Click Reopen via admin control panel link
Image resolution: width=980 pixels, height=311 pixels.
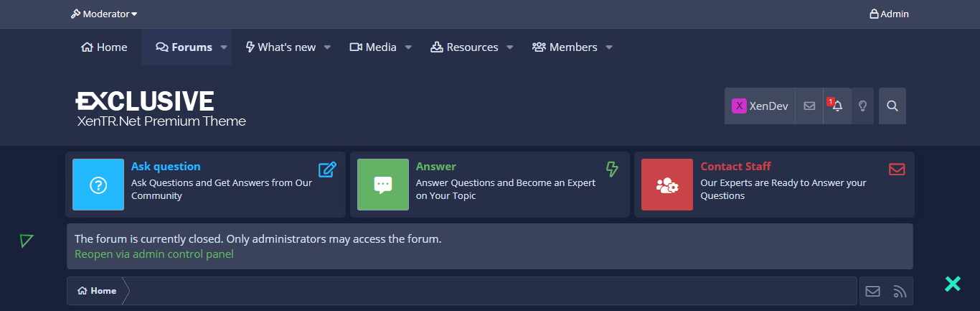click(x=154, y=254)
